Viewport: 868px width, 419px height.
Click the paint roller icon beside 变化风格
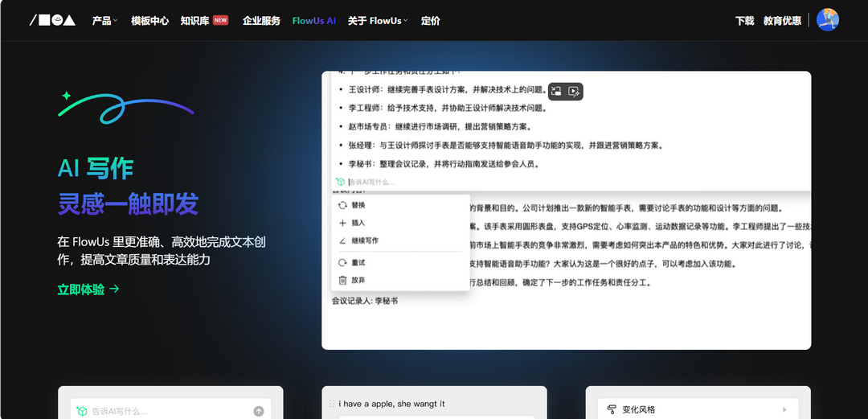(x=612, y=409)
